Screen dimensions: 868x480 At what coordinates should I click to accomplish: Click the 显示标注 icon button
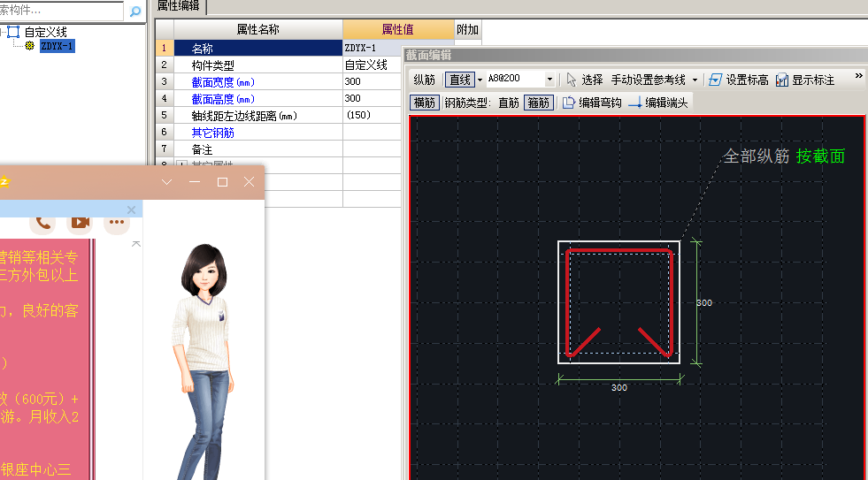pyautogui.click(x=805, y=80)
